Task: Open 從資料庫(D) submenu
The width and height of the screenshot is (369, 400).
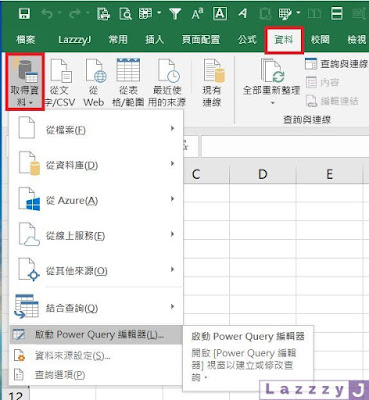Action: coord(96,164)
